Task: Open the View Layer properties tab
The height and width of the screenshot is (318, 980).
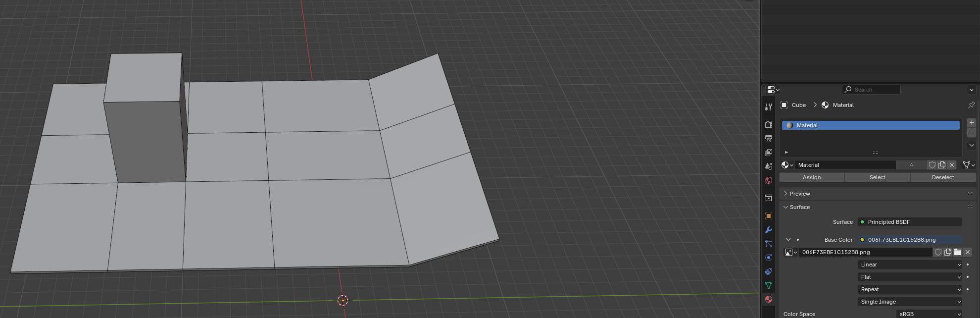Action: tap(768, 153)
